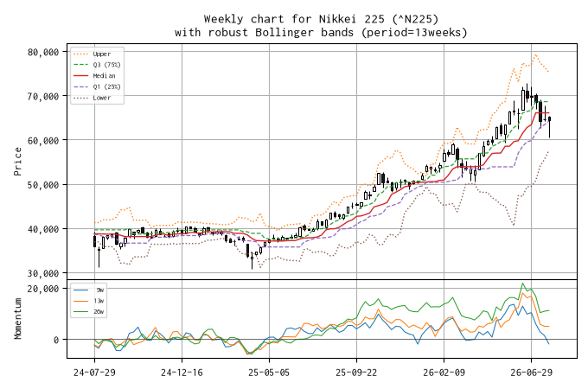The width and height of the screenshot is (588, 389).
Task: Click the 'Price' y-axis label
Action: (17, 162)
